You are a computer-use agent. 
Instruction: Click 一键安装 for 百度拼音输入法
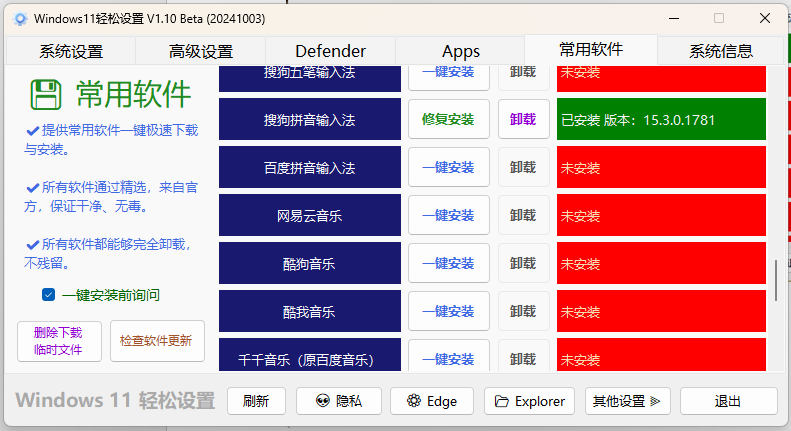pos(448,167)
